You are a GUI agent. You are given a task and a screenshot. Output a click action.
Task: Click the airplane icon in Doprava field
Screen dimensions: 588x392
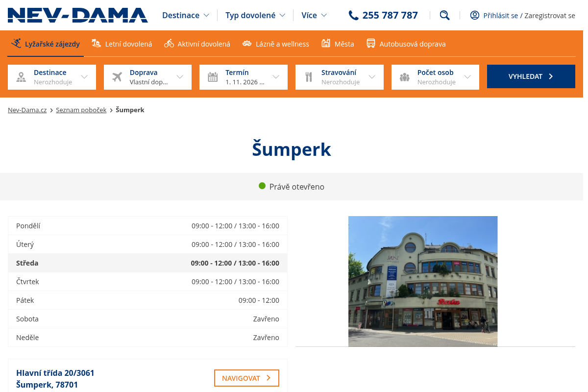117,77
